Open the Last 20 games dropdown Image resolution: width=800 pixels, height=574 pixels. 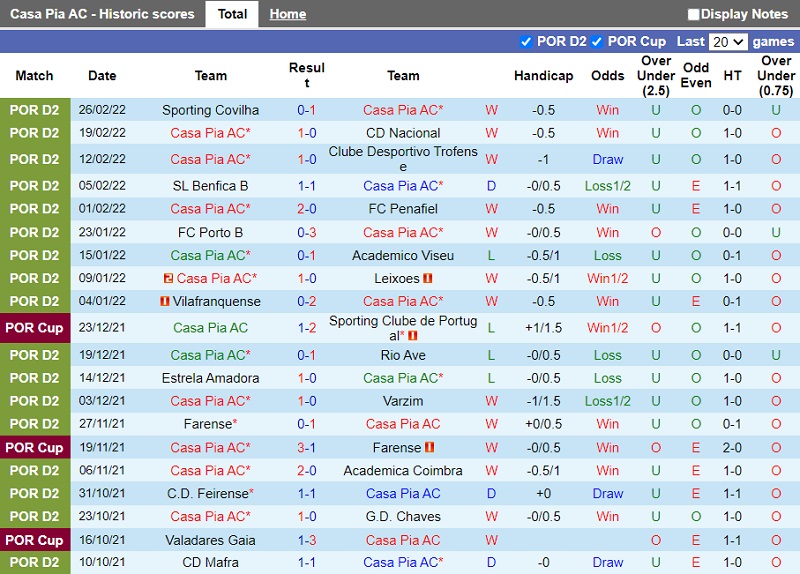[x=727, y=42]
